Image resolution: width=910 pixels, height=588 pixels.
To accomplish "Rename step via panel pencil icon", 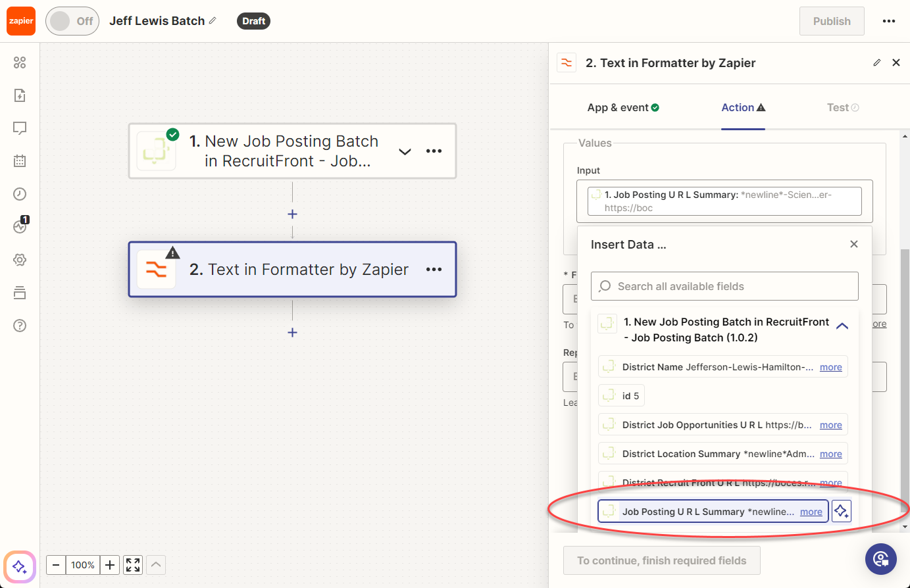I will (x=876, y=62).
